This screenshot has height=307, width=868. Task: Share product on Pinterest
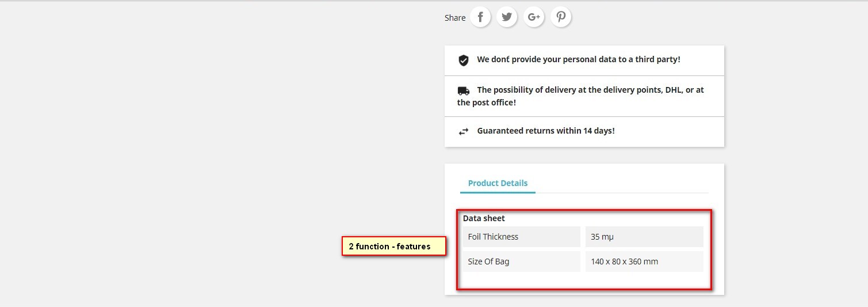pos(561,17)
